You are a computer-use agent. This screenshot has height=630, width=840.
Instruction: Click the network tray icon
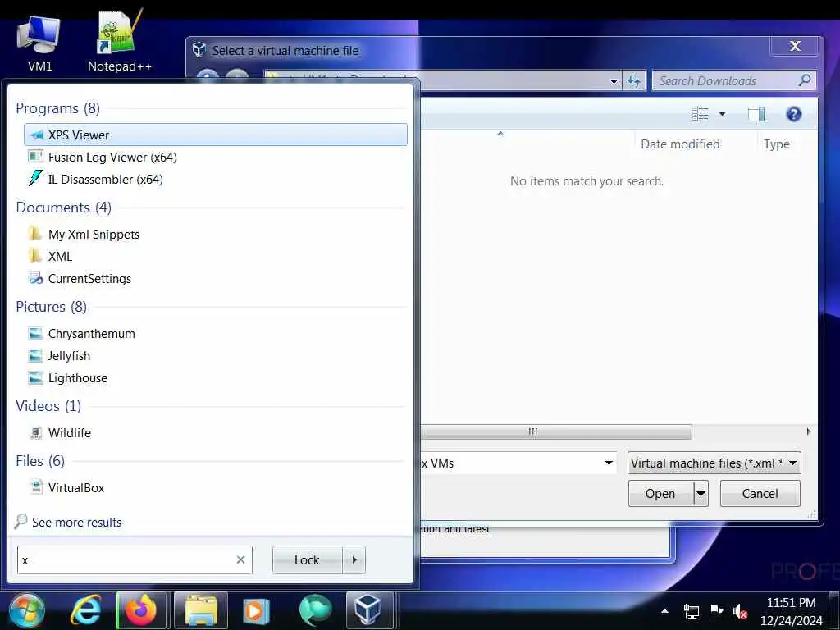691,610
